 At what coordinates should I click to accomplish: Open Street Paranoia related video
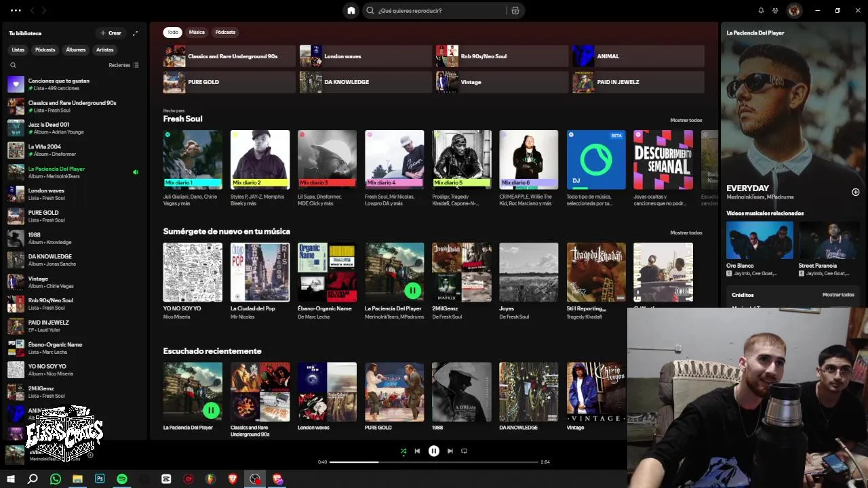pyautogui.click(x=829, y=248)
